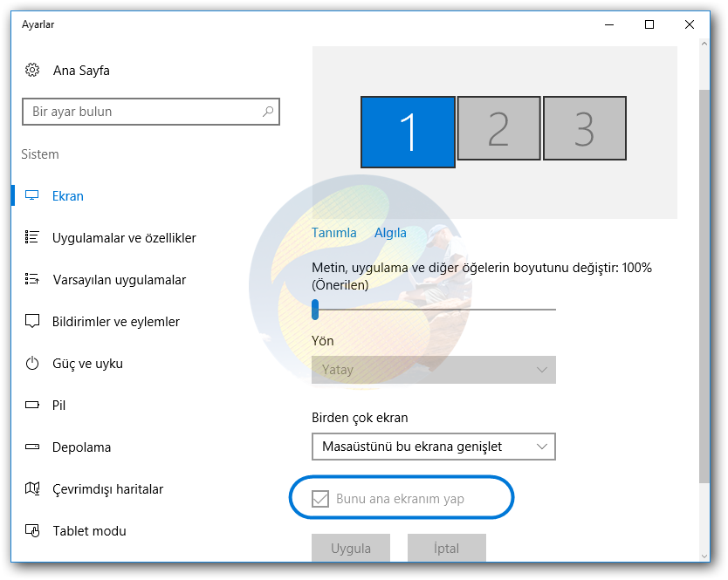
Task: Click the scrollbar down arrow
Action: click(x=704, y=556)
